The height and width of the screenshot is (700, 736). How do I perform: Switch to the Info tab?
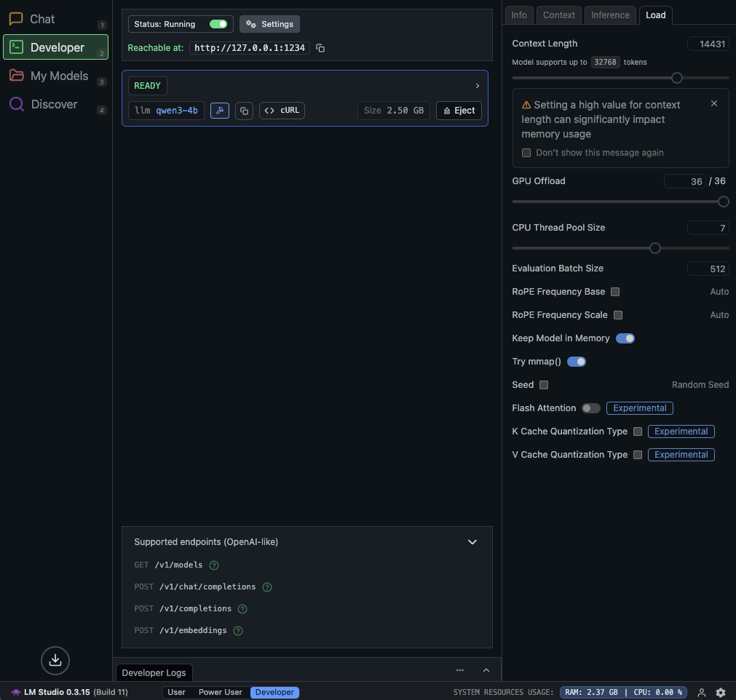(x=518, y=15)
